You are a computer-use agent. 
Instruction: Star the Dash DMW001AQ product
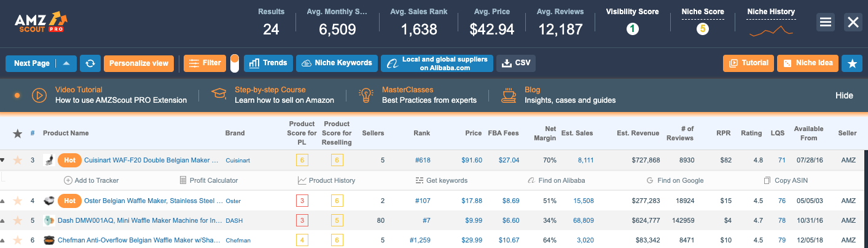[x=17, y=220]
